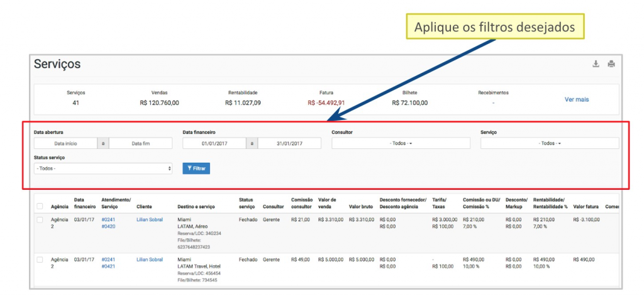Open client Lilian Sobral in LATAM Aéreo row
The width and height of the screenshot is (644, 296).
150,219
